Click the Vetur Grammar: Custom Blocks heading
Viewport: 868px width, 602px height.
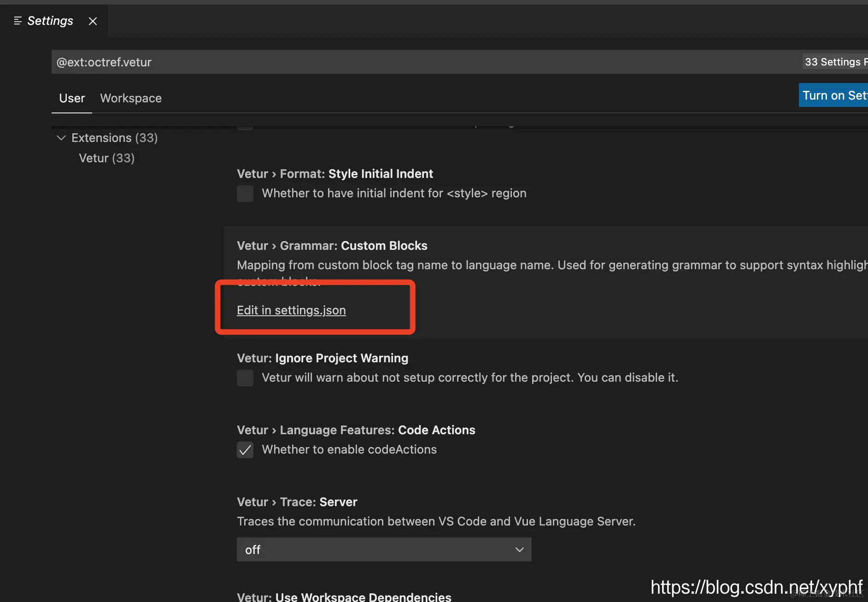click(332, 246)
